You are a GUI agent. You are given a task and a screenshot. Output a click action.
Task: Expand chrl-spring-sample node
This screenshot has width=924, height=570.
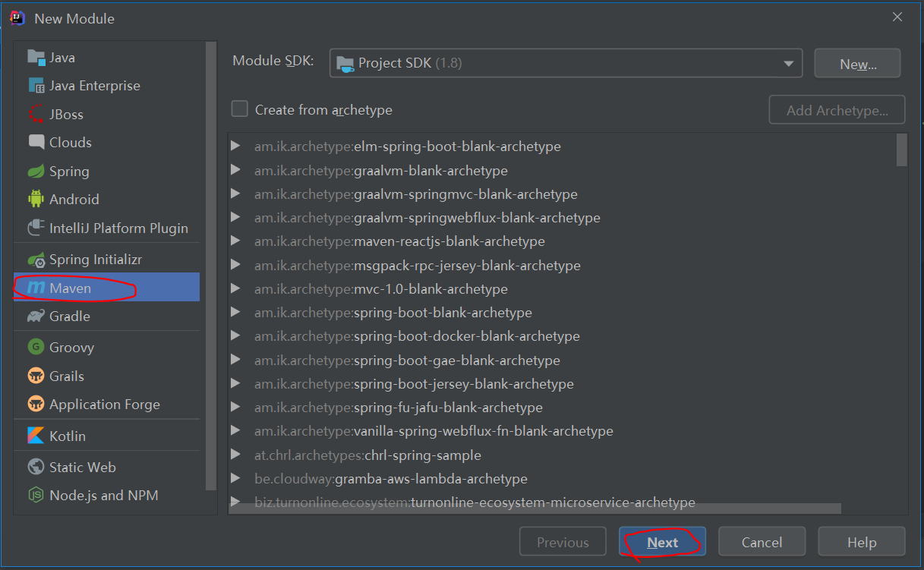pyautogui.click(x=236, y=455)
